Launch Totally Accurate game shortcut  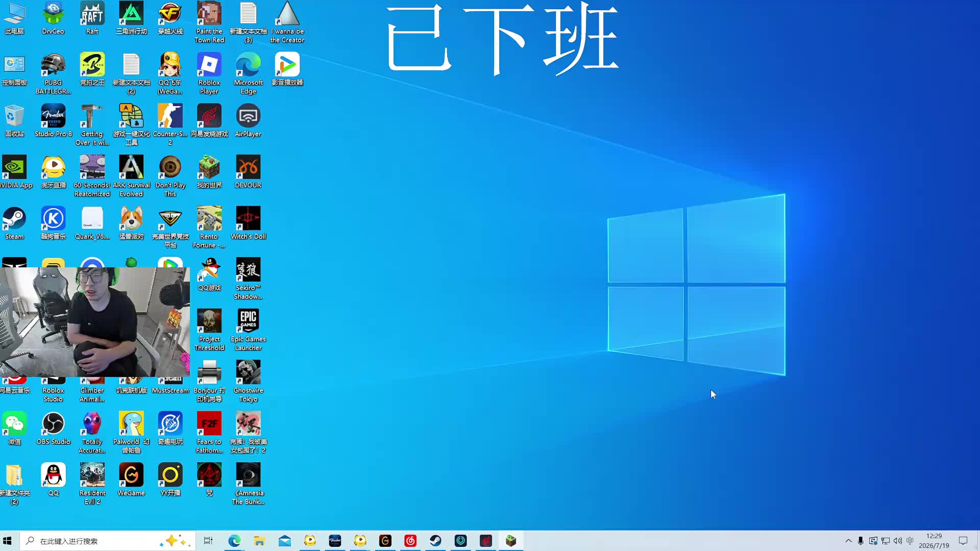(92, 433)
